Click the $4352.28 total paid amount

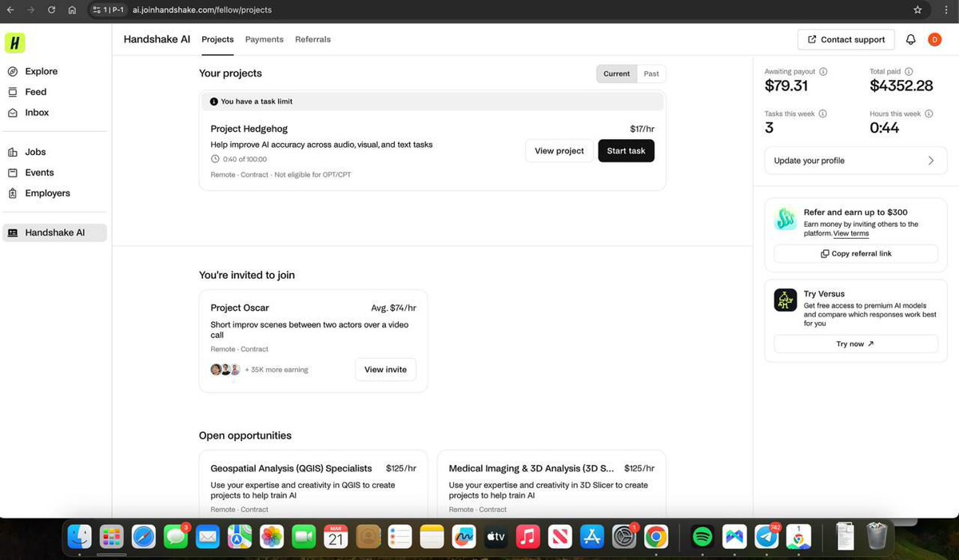[901, 85]
